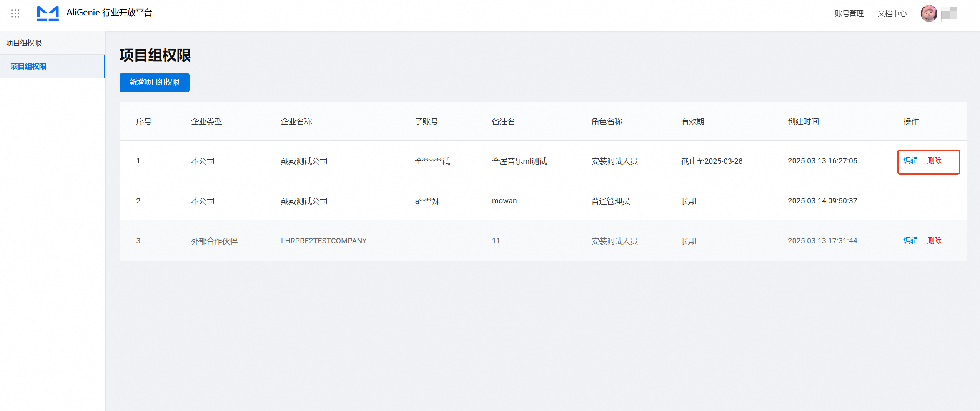Click the 序号 column header
The height and width of the screenshot is (411, 980).
144,121
